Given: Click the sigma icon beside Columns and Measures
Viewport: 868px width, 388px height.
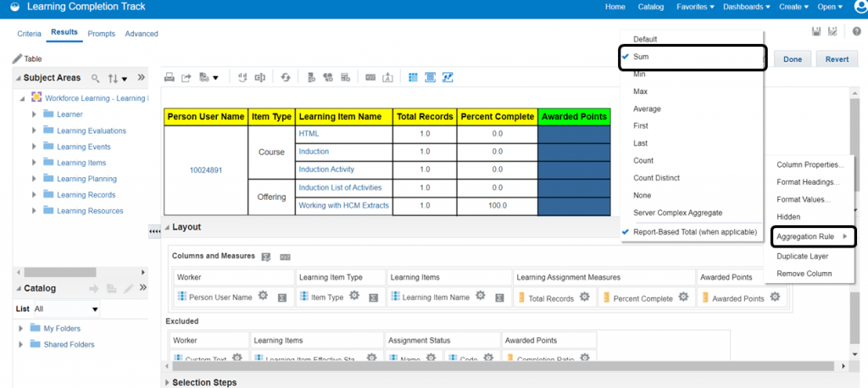Looking at the screenshot, I should pos(266,257).
